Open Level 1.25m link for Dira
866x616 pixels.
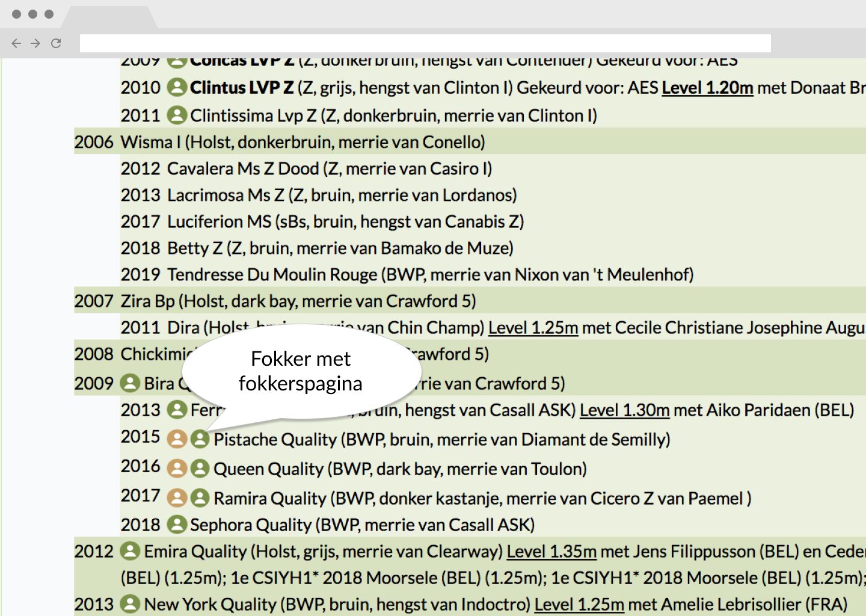tap(533, 328)
